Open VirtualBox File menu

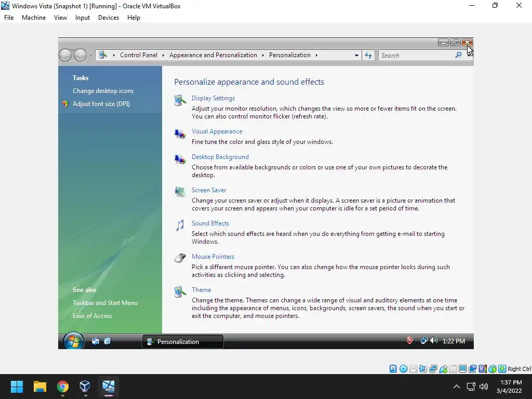[x=9, y=18]
